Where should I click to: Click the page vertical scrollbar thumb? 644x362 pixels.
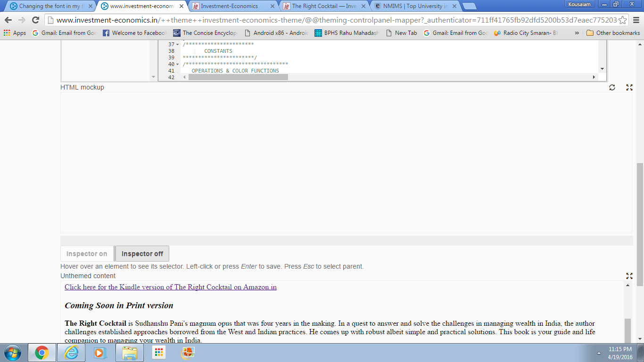pyautogui.click(x=640, y=224)
